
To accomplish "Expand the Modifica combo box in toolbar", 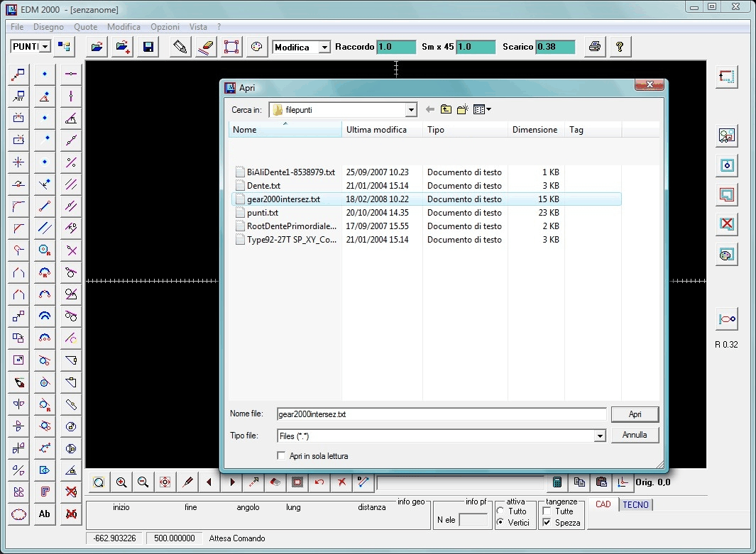I will pos(324,48).
